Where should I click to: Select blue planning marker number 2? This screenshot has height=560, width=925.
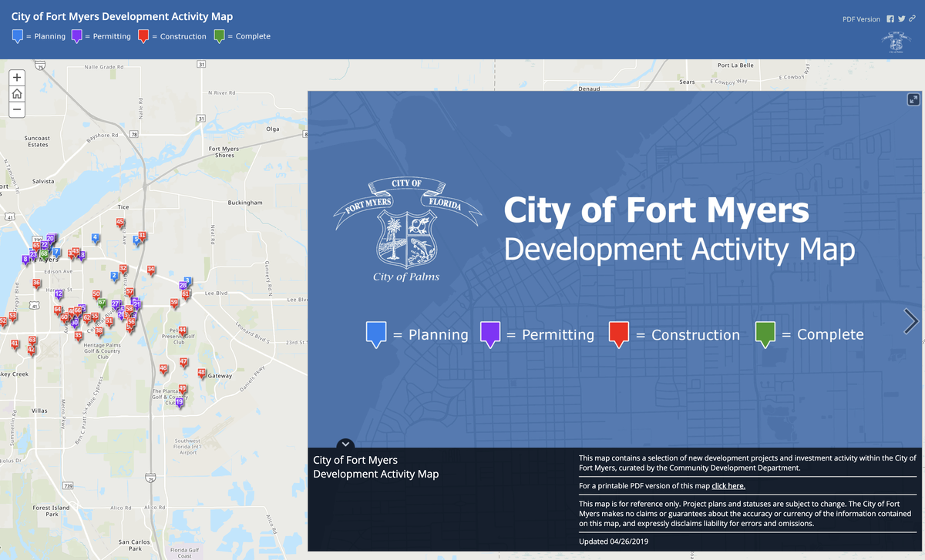tap(115, 276)
